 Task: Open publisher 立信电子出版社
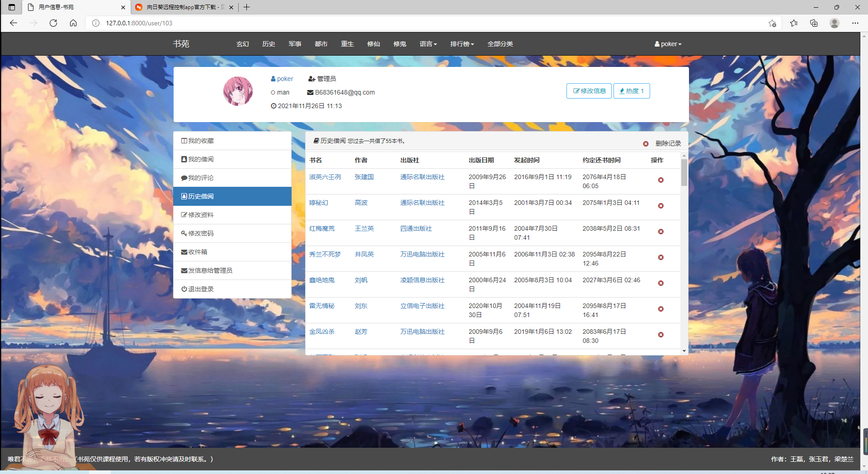point(422,306)
